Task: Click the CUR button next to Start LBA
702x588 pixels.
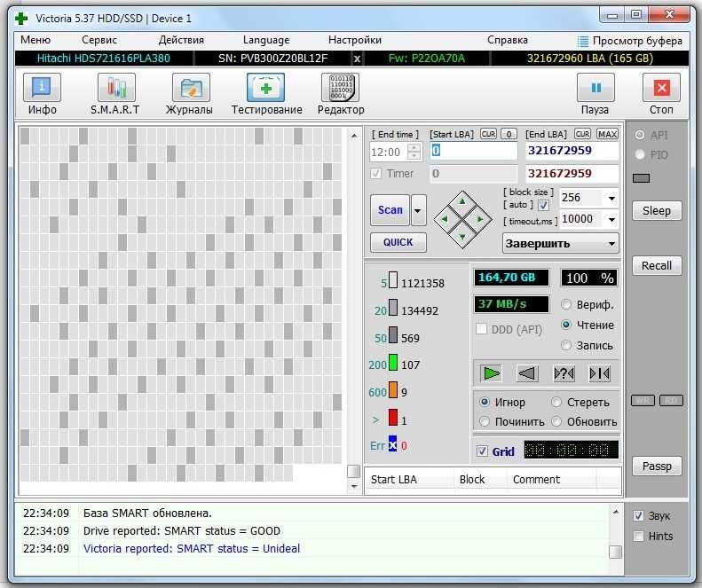Action: point(488,134)
